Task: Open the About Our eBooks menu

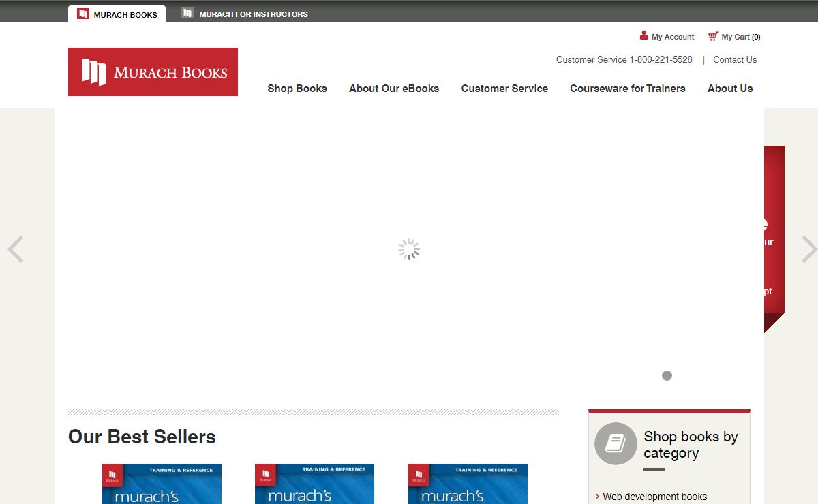Action: pyautogui.click(x=394, y=89)
